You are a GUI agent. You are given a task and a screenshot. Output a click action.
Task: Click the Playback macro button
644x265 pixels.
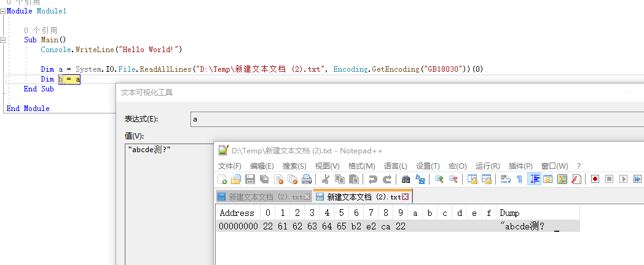pyautogui.click(x=624, y=179)
